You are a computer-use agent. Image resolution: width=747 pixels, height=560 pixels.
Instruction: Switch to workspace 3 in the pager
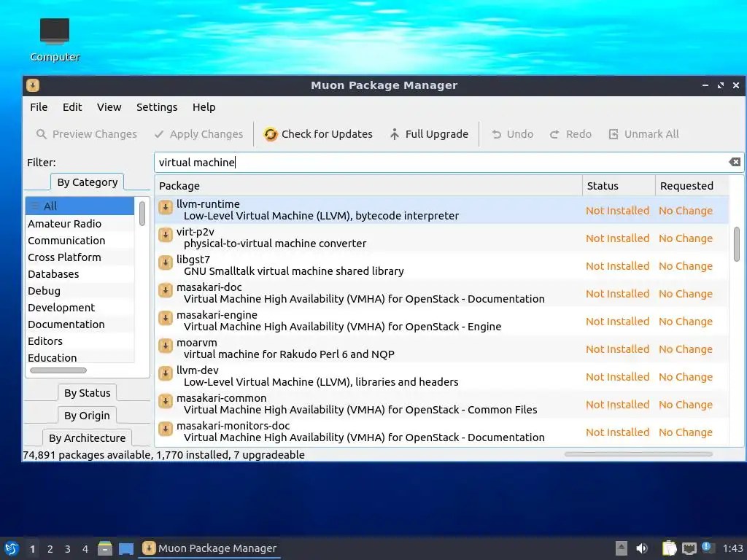68,549
